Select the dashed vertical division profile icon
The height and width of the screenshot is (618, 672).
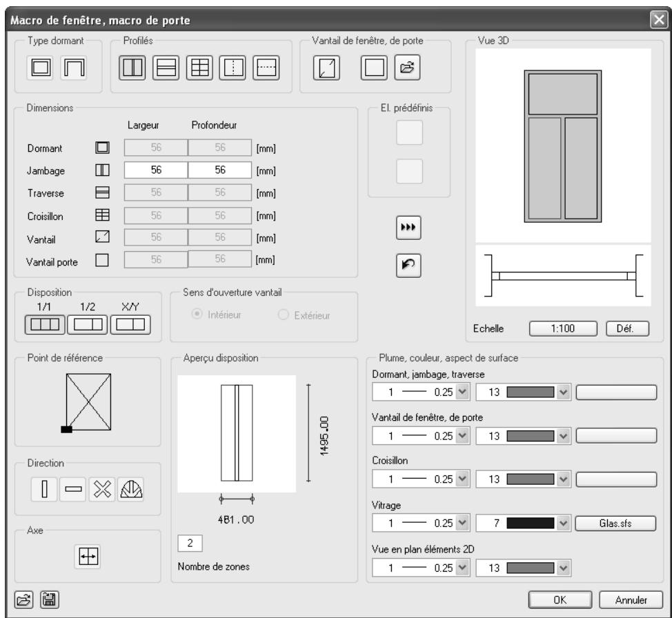pos(233,68)
